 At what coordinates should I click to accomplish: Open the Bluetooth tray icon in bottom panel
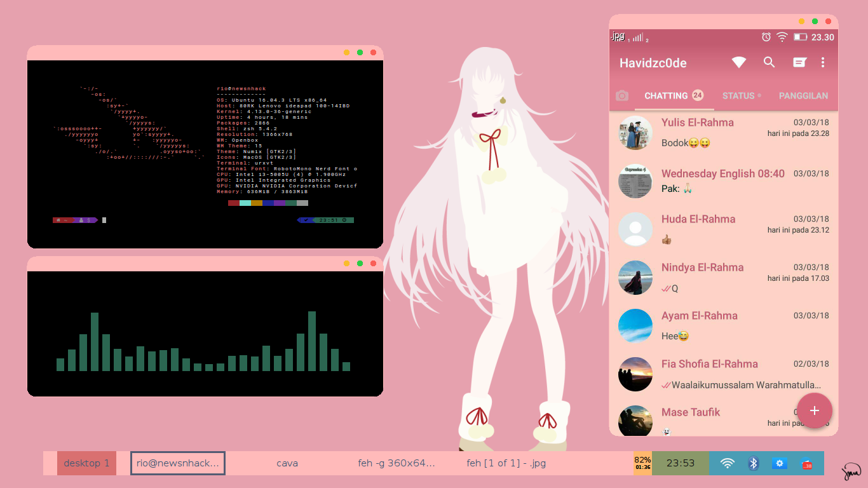[754, 463]
